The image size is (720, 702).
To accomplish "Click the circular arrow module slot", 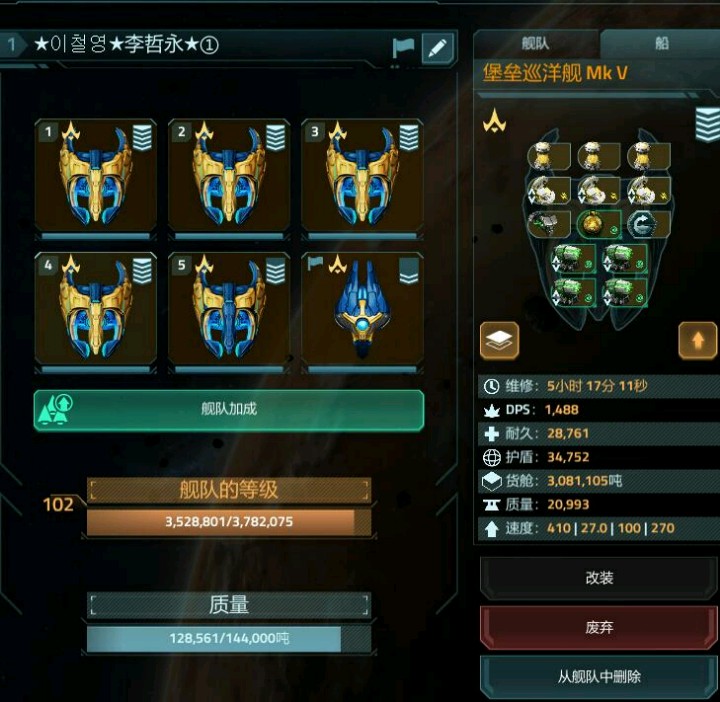I will coord(648,225).
